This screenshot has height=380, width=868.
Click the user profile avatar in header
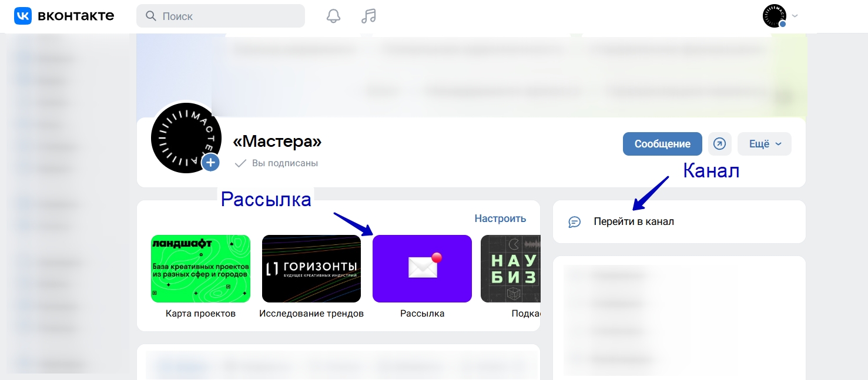(774, 16)
